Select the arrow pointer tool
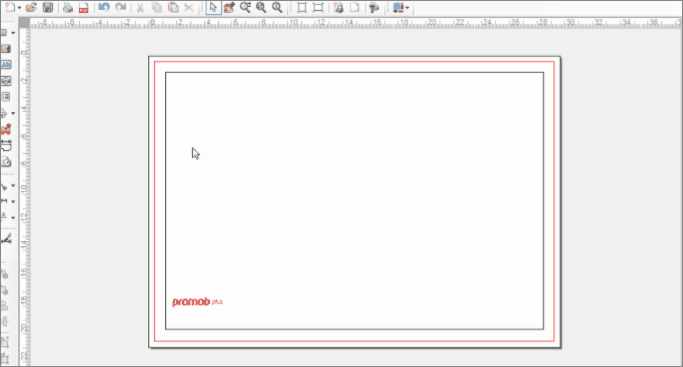 click(x=213, y=7)
